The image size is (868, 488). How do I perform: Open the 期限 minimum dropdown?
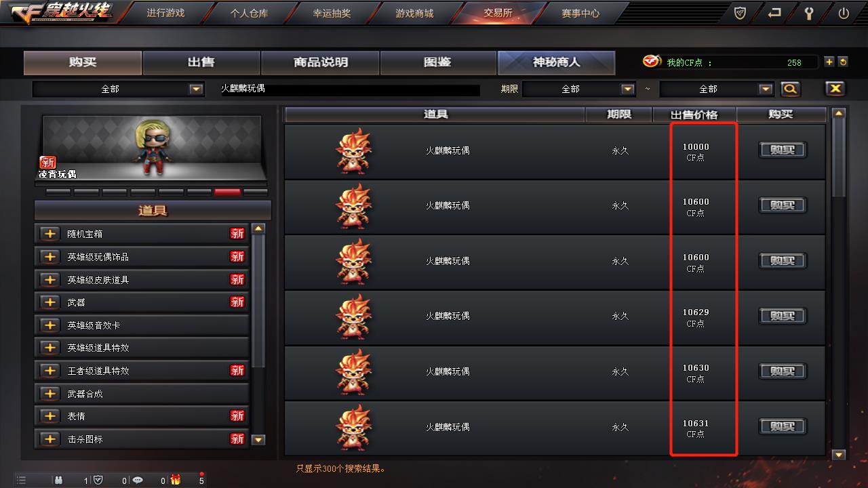578,89
